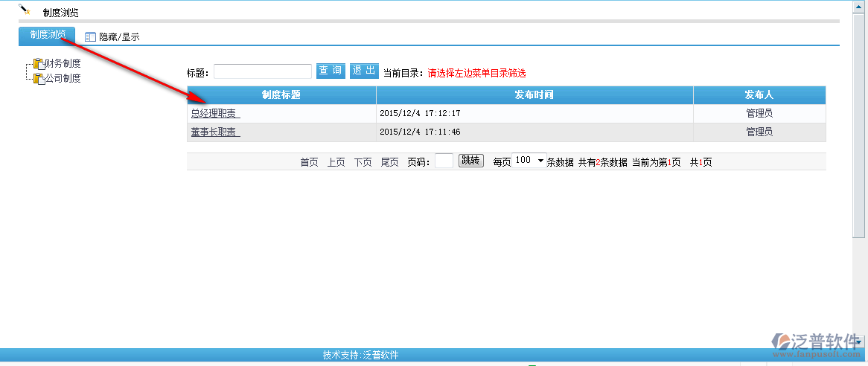Click the 公司制度 folder icon
The width and height of the screenshot is (868, 366).
click(x=39, y=78)
